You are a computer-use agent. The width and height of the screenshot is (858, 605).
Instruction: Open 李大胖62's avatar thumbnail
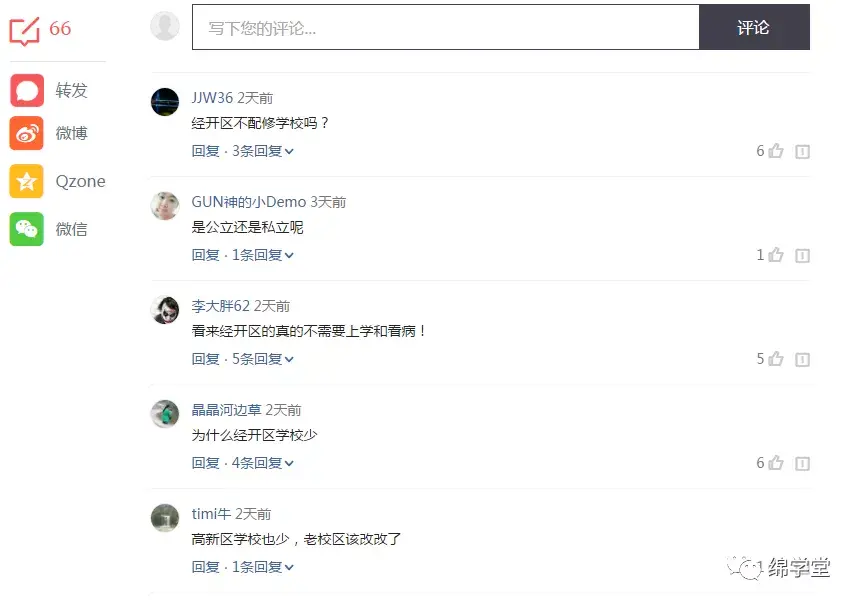(x=165, y=310)
